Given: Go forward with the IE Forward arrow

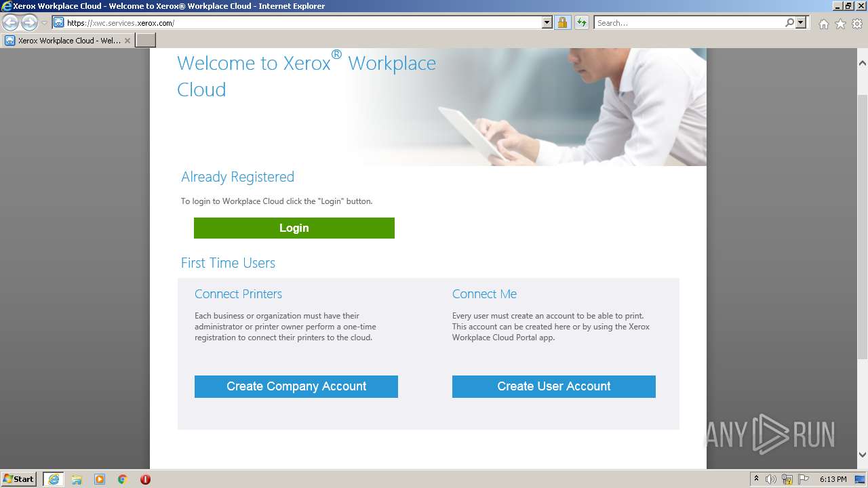Looking at the screenshot, I should (29, 23).
